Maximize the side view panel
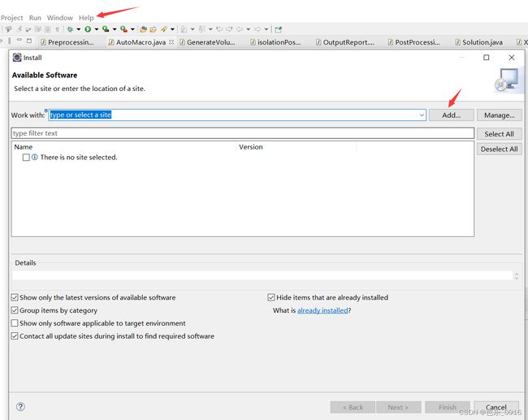This screenshot has width=528, height=420. point(29,41)
